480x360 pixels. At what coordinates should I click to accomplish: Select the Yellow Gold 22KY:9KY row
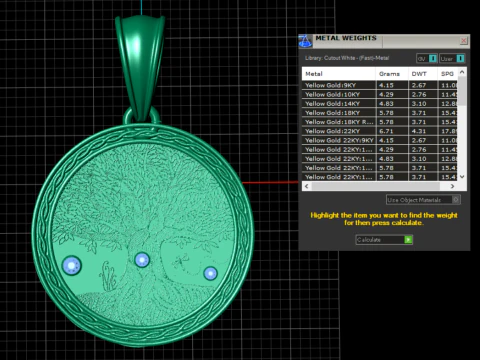(x=380, y=140)
